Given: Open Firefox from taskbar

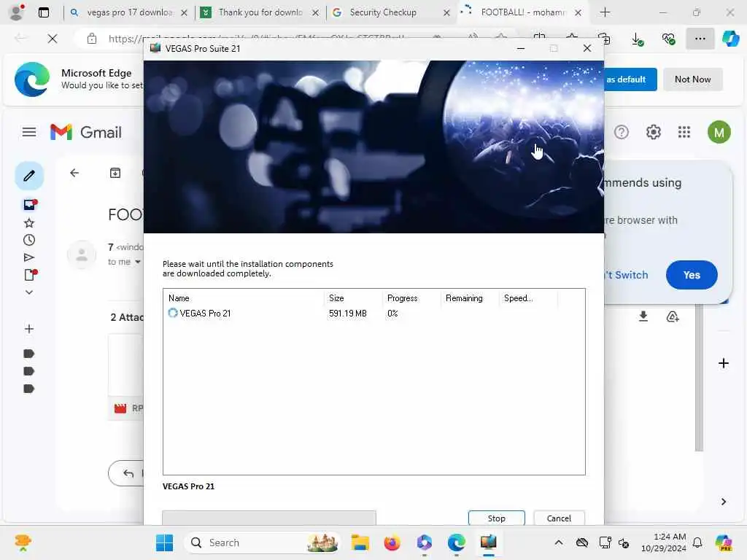Looking at the screenshot, I should (392, 542).
